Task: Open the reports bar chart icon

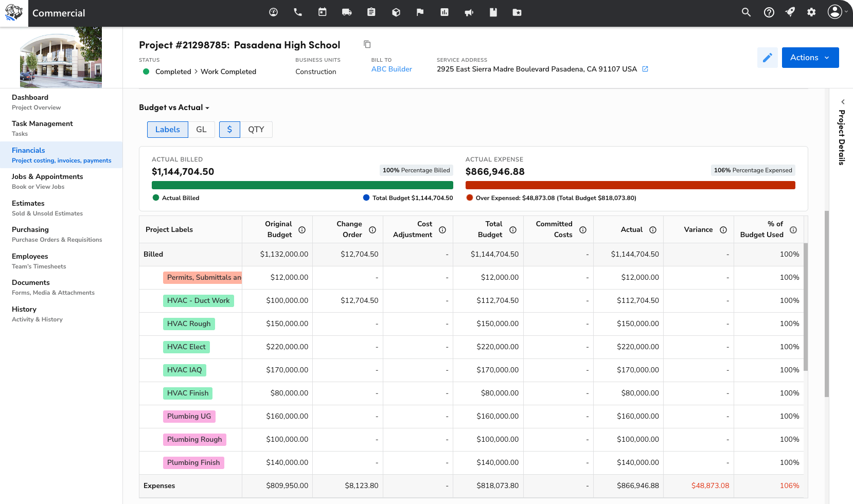Action: pos(445,12)
